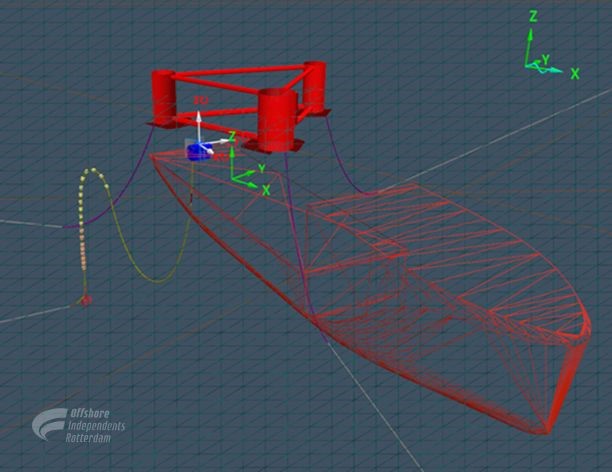The height and width of the screenshot is (472, 612).
Task: Click the red wireframe vessel stern tip
Action: pos(153,156)
